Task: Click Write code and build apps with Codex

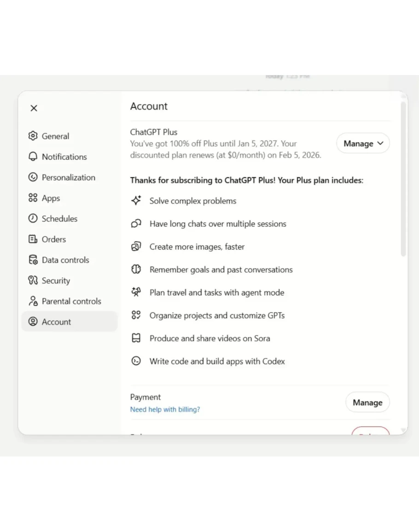Action: pyautogui.click(x=217, y=361)
